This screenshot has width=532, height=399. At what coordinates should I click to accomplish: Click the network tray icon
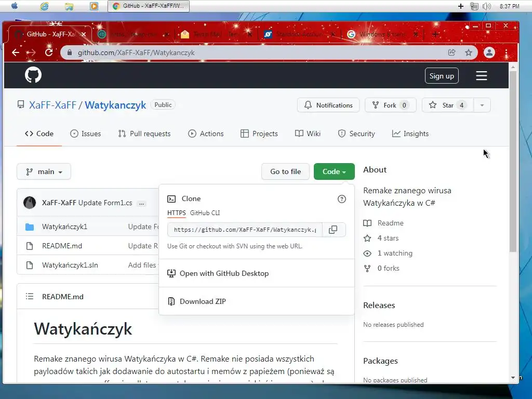(474, 6)
